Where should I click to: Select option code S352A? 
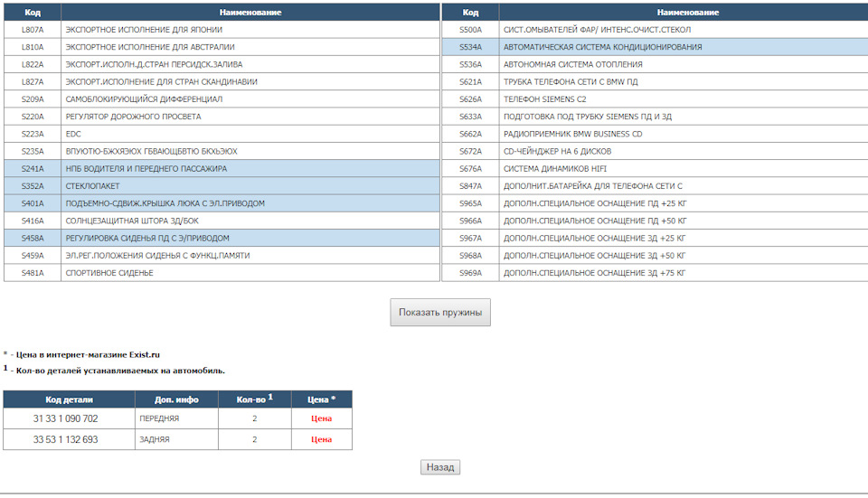pyautogui.click(x=33, y=186)
